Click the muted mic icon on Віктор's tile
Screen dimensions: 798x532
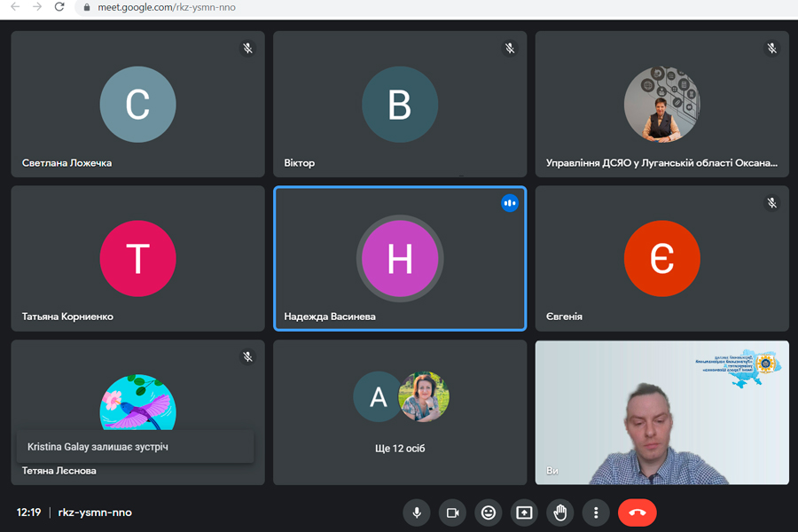(x=510, y=49)
